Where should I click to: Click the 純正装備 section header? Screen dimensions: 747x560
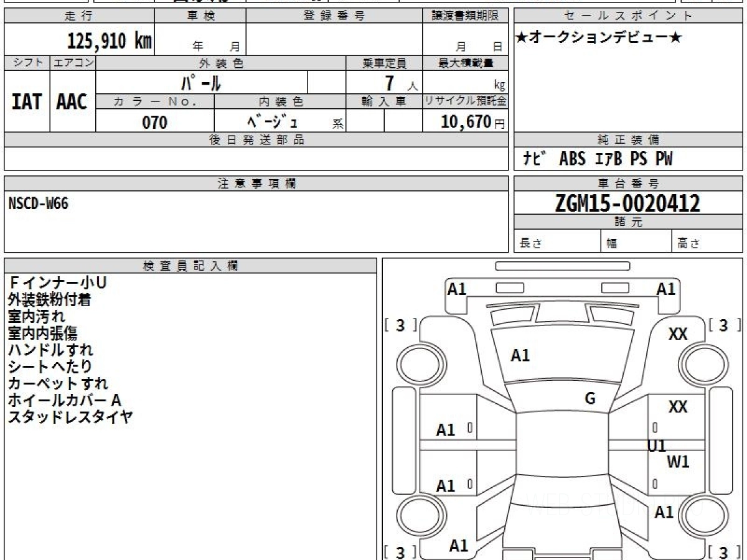[629, 140]
